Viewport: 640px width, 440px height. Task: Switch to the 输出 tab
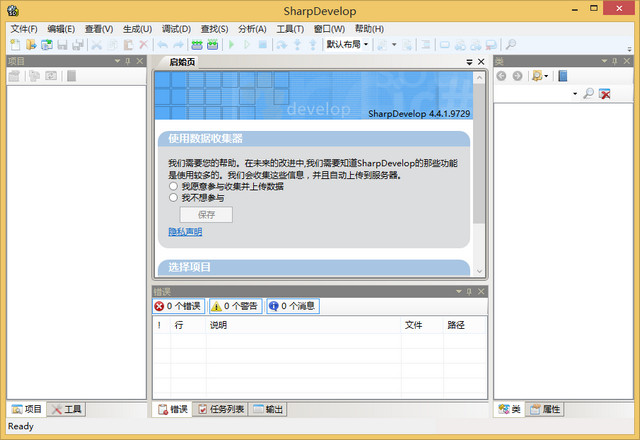(268, 409)
